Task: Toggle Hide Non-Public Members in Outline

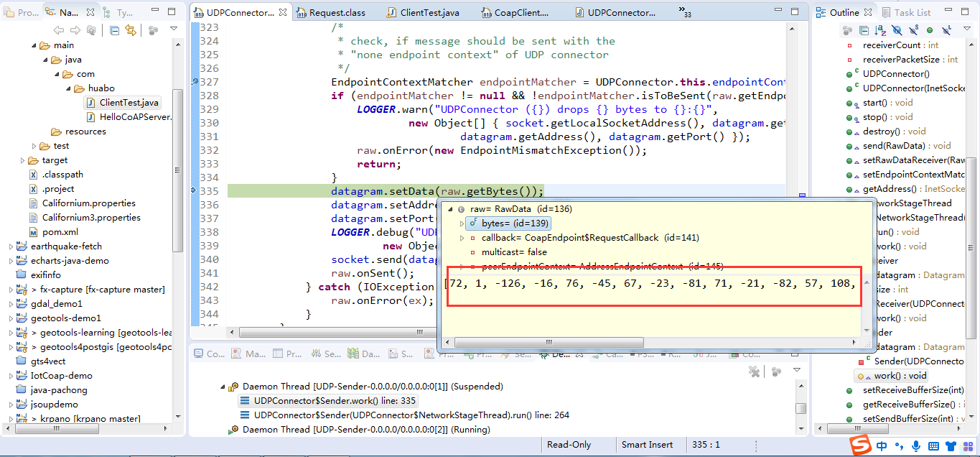Action: [x=930, y=30]
